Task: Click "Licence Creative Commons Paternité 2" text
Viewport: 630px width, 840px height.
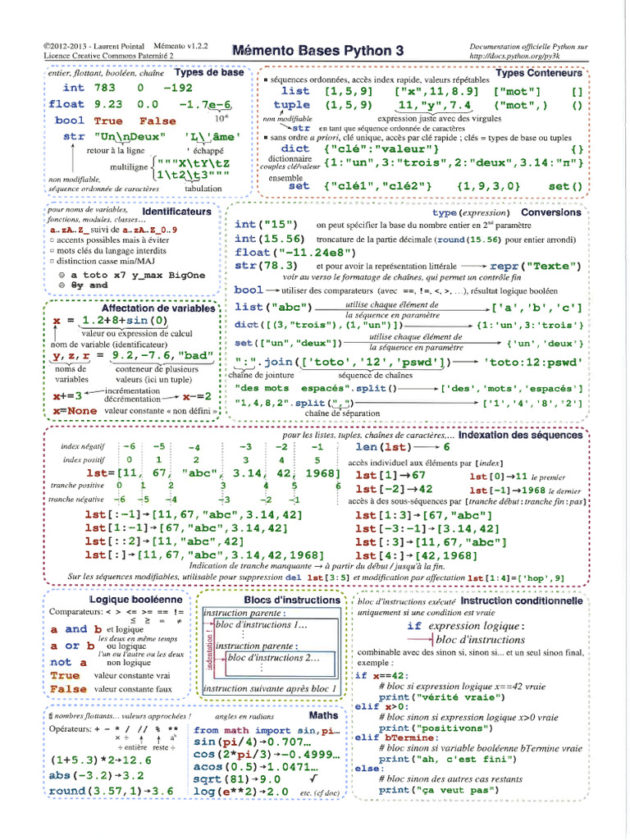Action: [109, 56]
